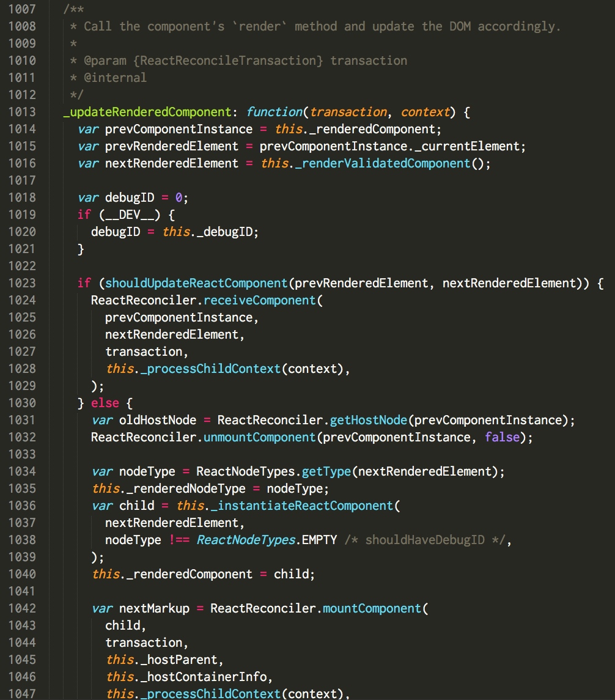Click "_renderedNodeType" on line 1035
Image resolution: width=615 pixels, height=700 pixels.
click(186, 488)
